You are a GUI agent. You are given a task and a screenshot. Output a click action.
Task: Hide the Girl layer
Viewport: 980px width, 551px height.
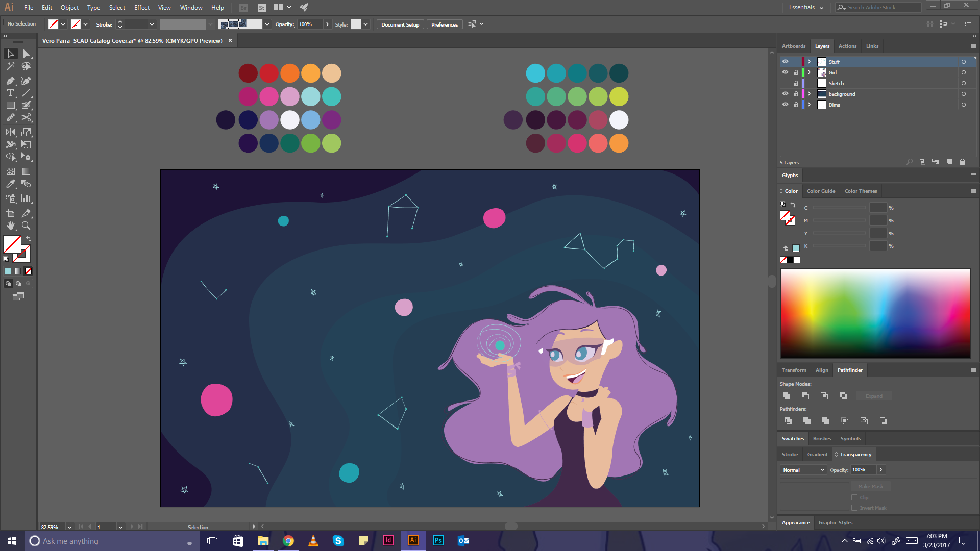785,72
